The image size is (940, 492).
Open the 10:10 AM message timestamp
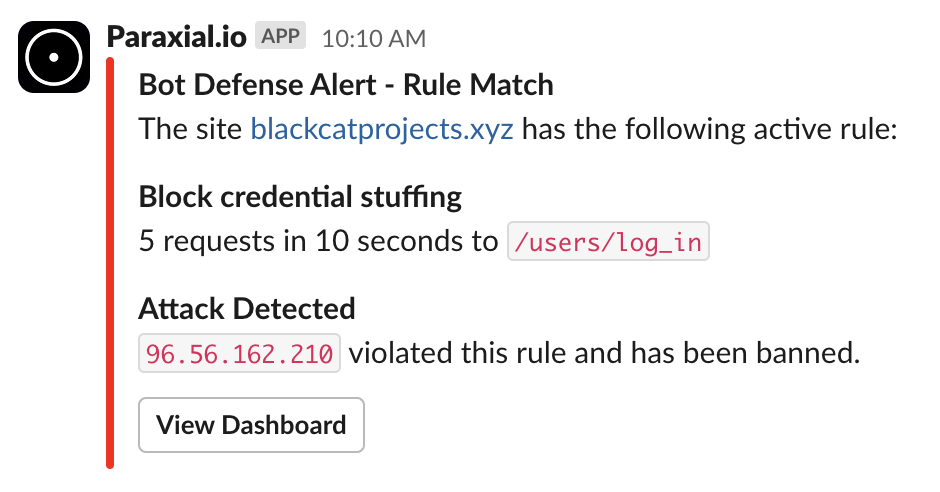coord(373,39)
